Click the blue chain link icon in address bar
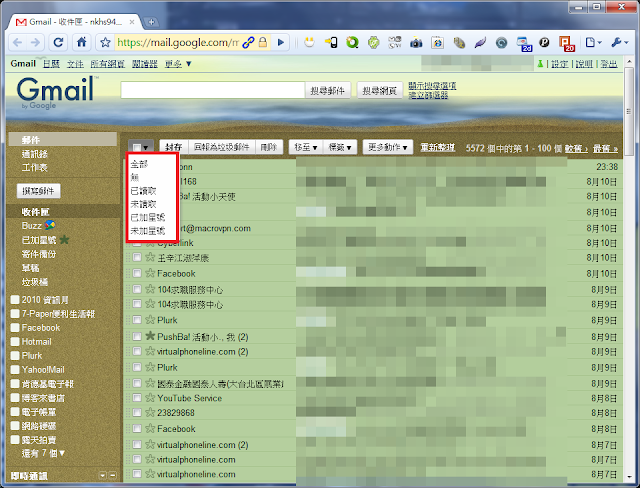This screenshot has height=488, width=640. coord(248,42)
